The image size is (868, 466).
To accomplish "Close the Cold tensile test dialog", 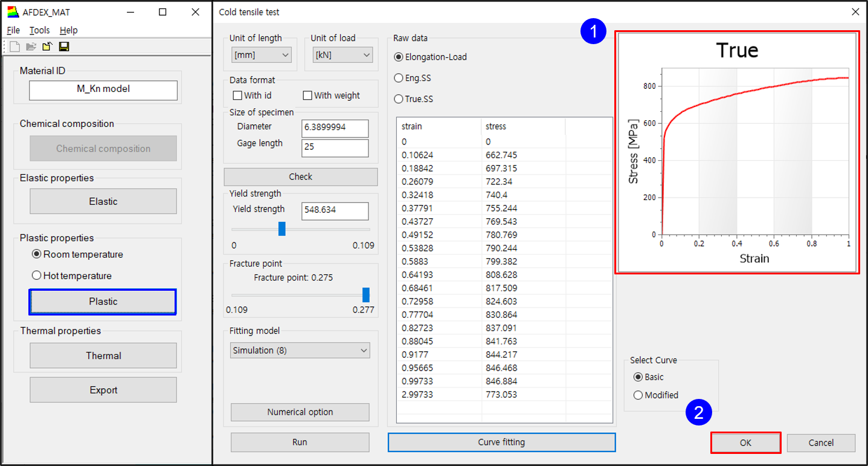I will tap(855, 12).
